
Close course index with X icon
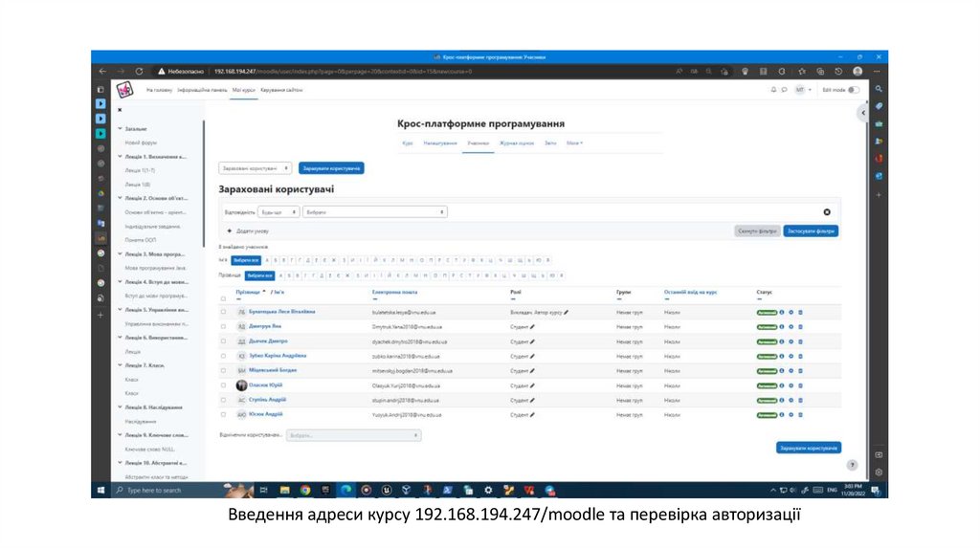(120, 110)
